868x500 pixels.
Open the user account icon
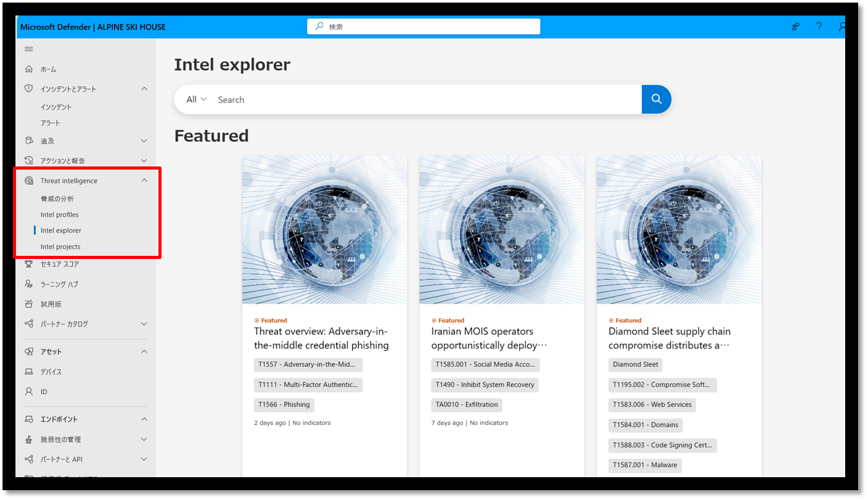[x=841, y=27]
